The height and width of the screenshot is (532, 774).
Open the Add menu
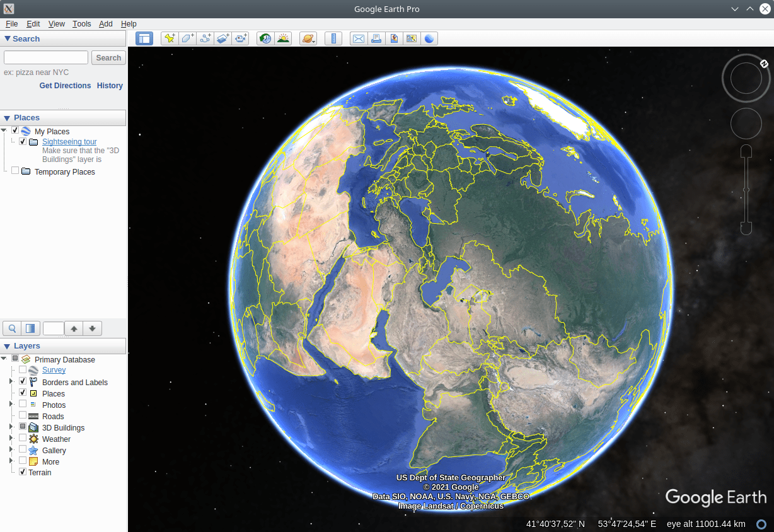pos(105,24)
